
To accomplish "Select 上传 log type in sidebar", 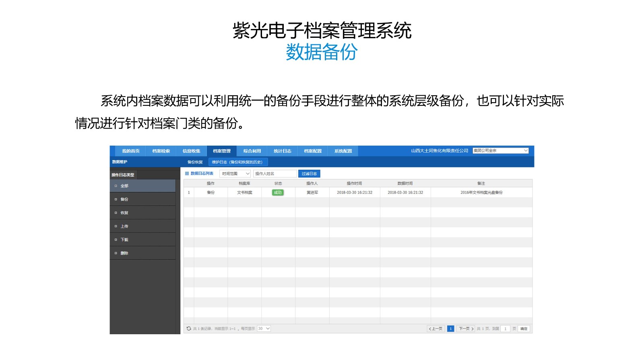I will pyautogui.click(x=143, y=226).
